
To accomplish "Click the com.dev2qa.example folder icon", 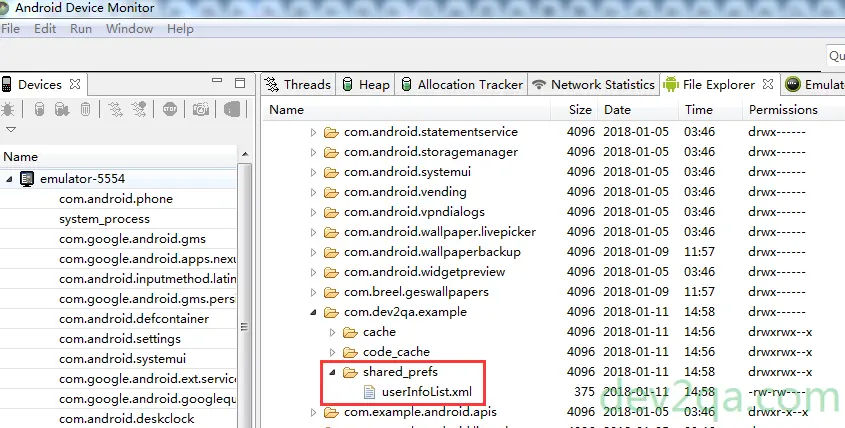I will pos(331,312).
